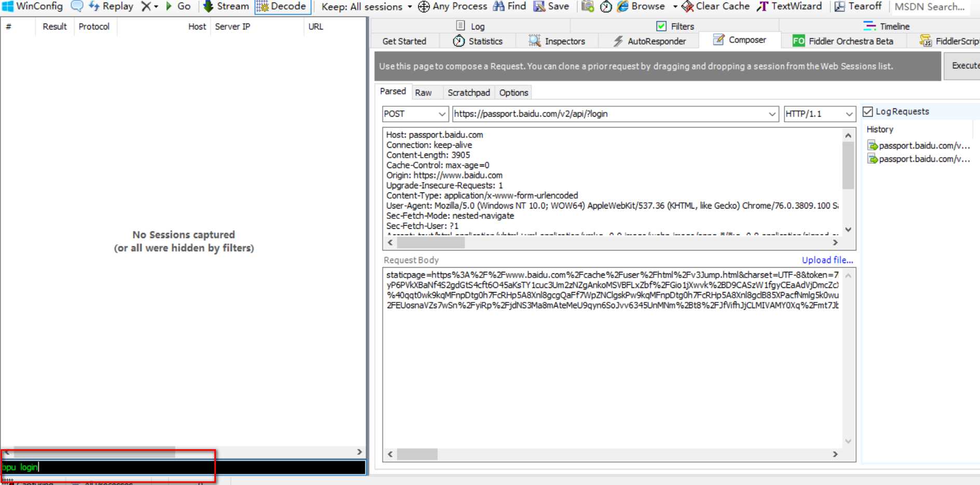Click Request Body horizontal scroll-right arrow
Viewport: 980px width, 485px height.
coord(835,454)
